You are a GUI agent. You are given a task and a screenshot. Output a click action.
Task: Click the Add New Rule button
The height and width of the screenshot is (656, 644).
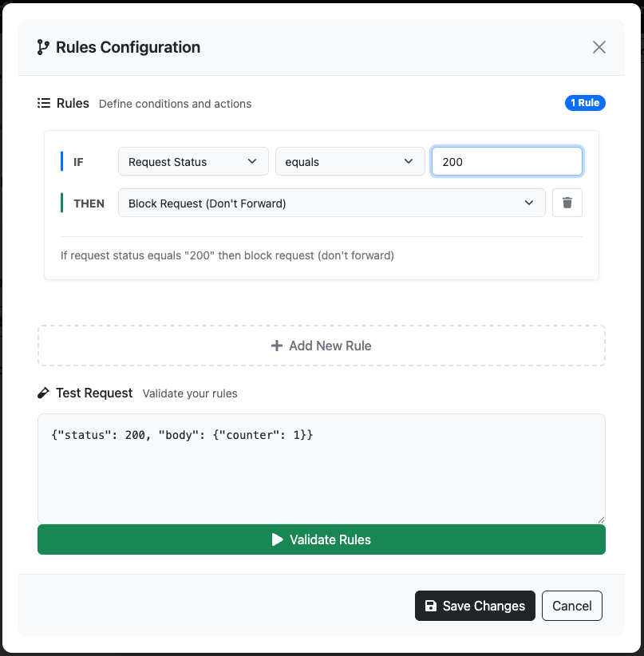(322, 346)
